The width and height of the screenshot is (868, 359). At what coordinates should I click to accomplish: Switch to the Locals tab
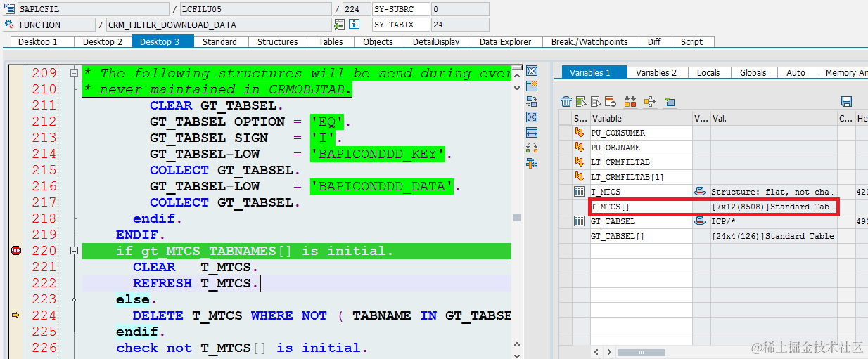(x=708, y=72)
